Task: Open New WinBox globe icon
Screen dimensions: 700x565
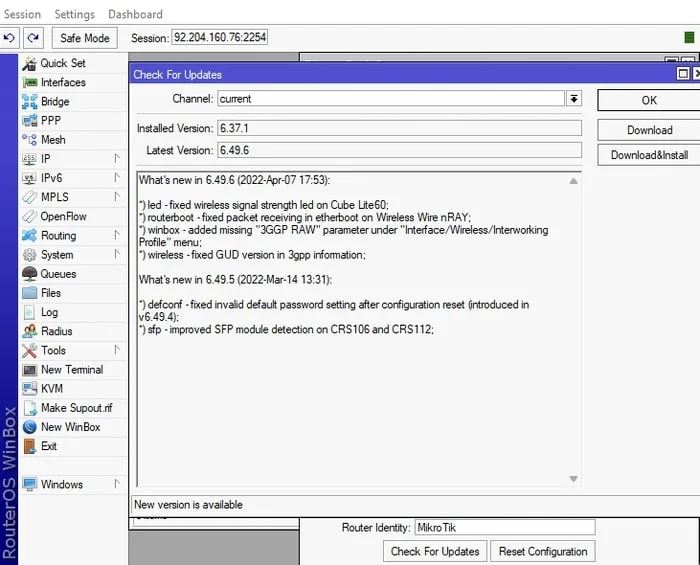Action: [x=29, y=427]
